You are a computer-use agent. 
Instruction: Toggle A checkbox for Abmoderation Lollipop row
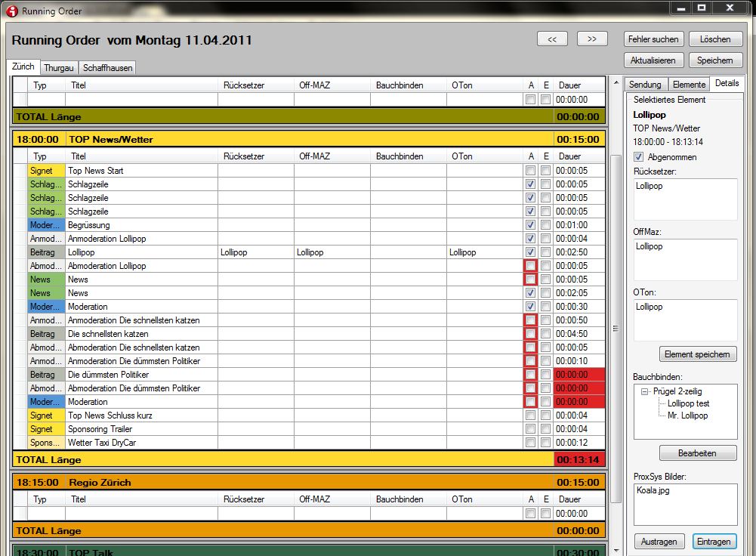[531, 266]
